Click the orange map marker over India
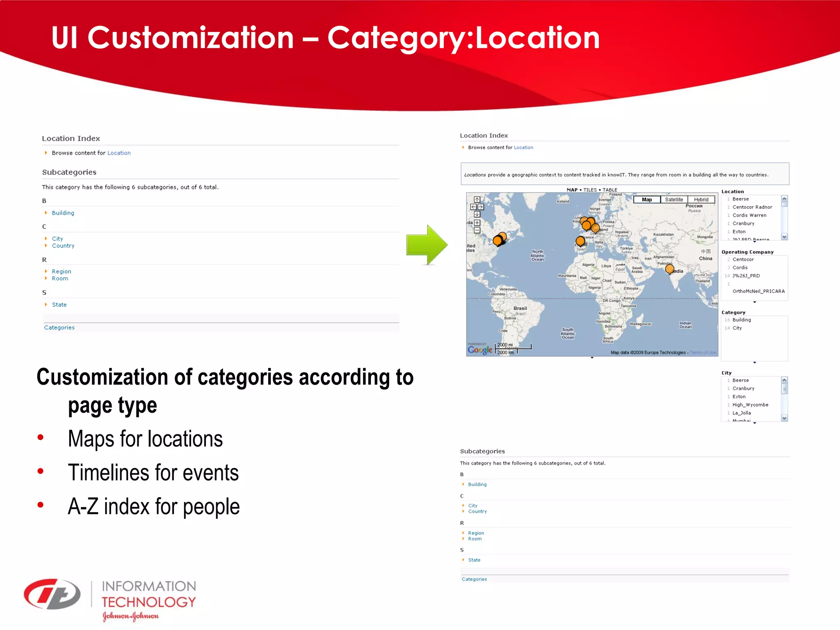The width and height of the screenshot is (840, 630). click(669, 269)
